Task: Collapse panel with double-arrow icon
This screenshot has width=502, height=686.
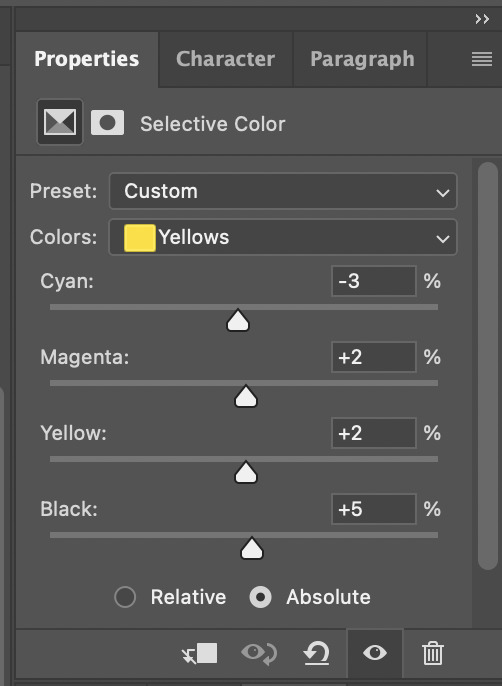Action: tap(482, 19)
